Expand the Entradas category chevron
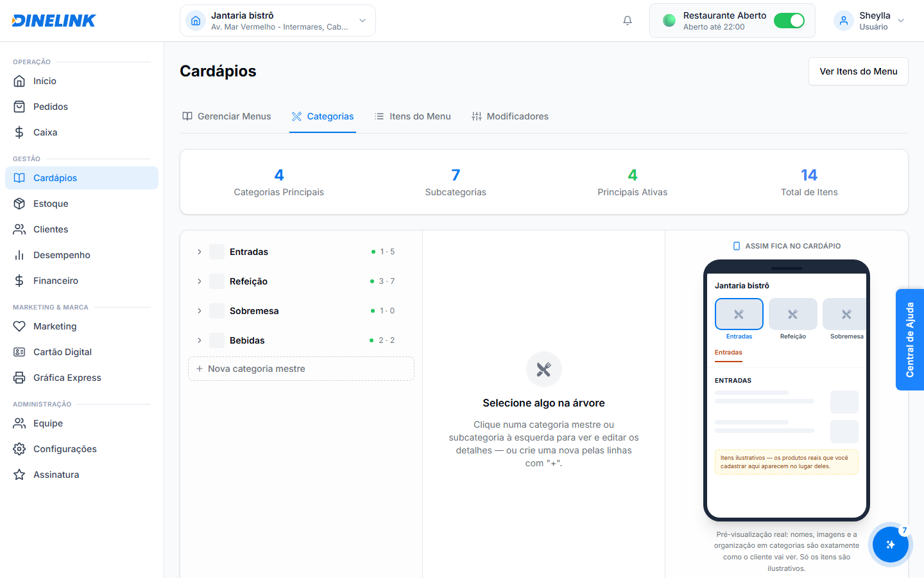This screenshot has height=578, width=924. coord(200,252)
